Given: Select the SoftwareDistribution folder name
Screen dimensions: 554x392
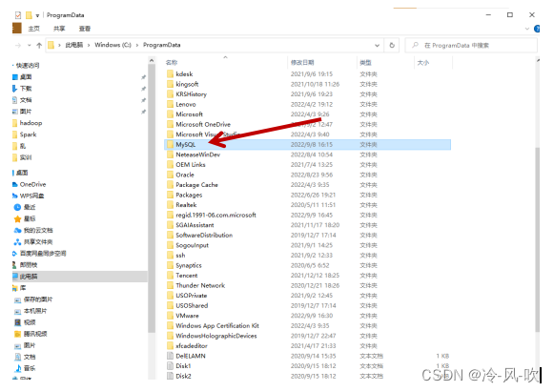Looking at the screenshot, I should [x=204, y=235].
